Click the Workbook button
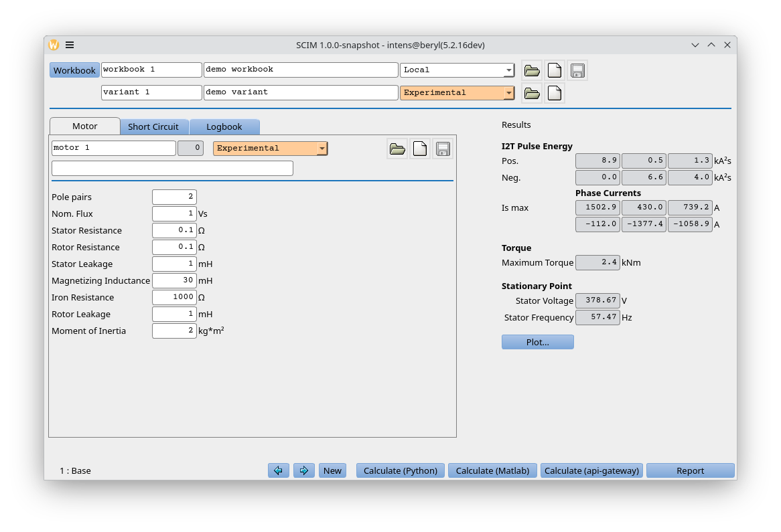The width and height of the screenshot is (781, 532). point(74,70)
